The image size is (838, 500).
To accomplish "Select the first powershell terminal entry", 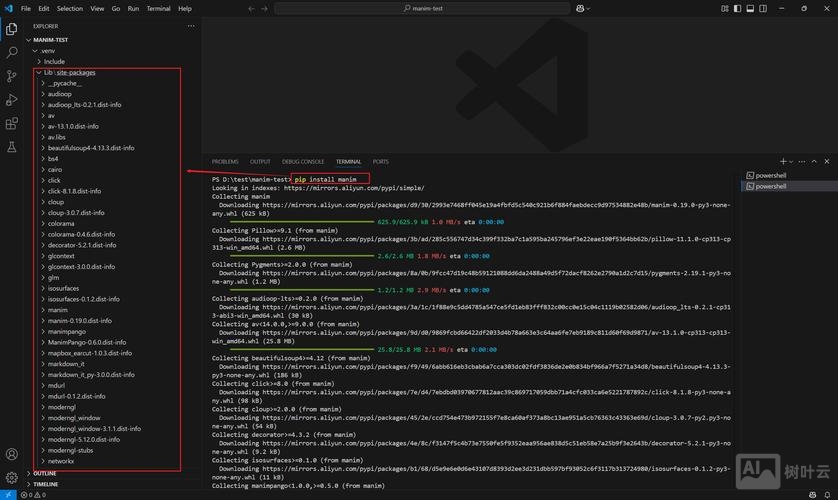I will click(x=770, y=175).
